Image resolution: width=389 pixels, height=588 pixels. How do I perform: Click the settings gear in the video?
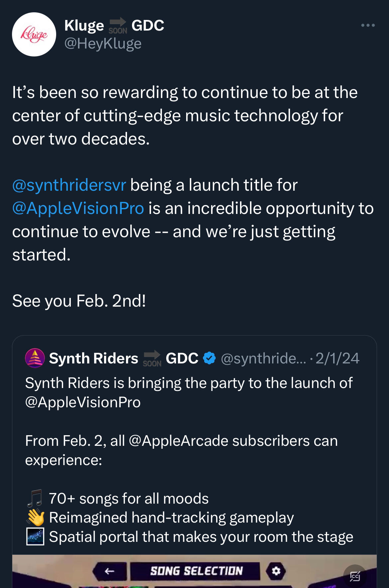tap(276, 571)
